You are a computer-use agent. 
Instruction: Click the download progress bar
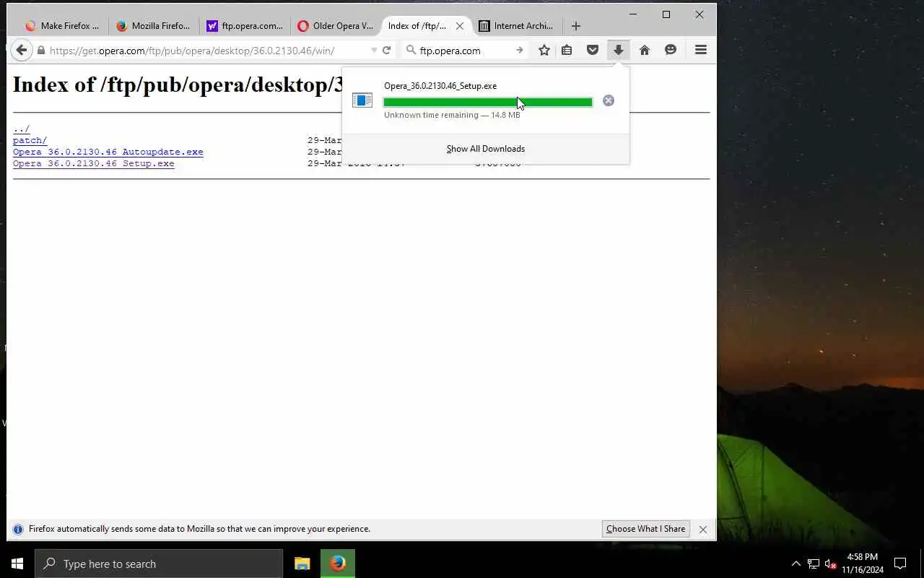click(x=488, y=103)
